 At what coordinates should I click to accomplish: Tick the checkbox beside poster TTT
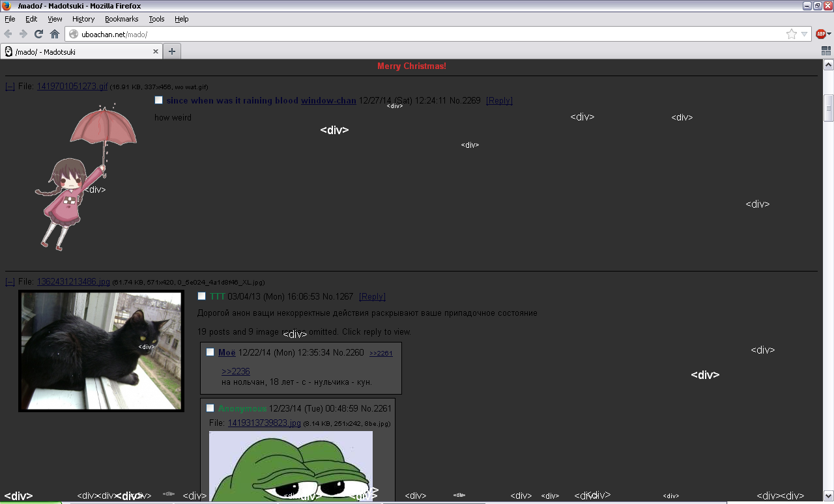[x=202, y=296]
